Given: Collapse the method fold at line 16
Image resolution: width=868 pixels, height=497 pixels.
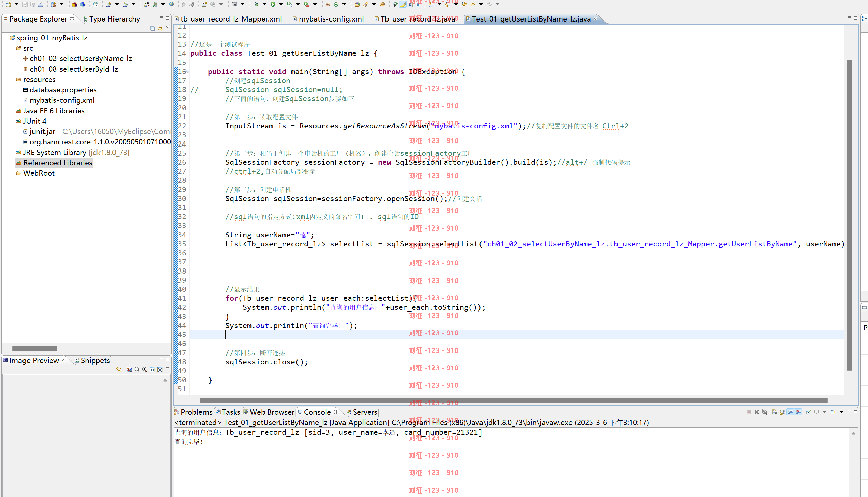Looking at the screenshot, I should pos(188,71).
